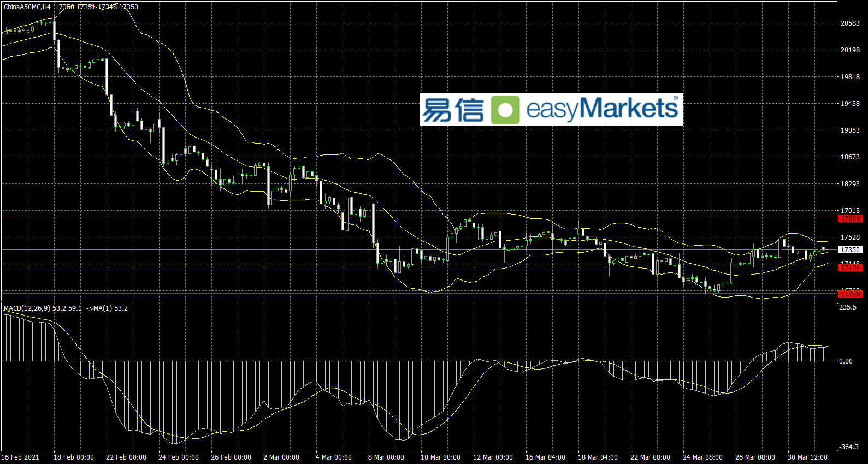The width and height of the screenshot is (868, 464).
Task: Click the easyMarkets brand name text
Action: [x=602, y=109]
